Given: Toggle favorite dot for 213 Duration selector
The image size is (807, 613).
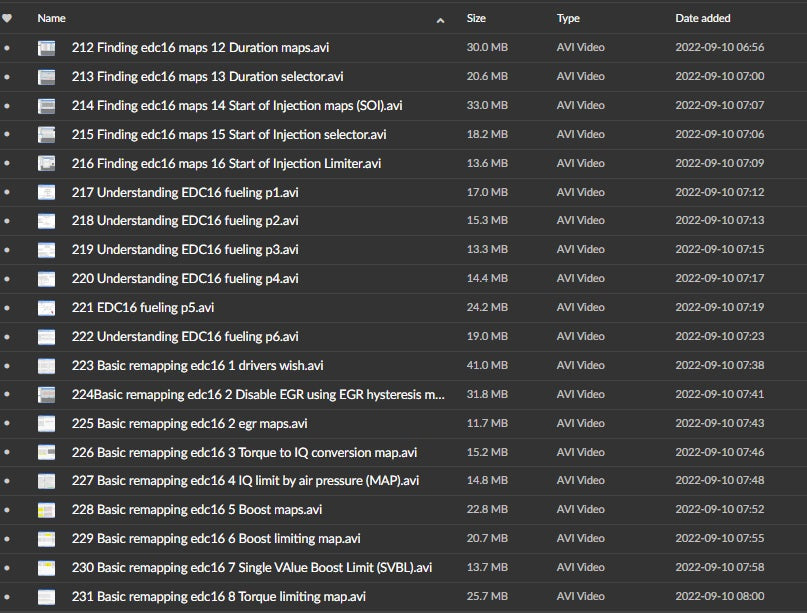Looking at the screenshot, I should tap(8, 77).
